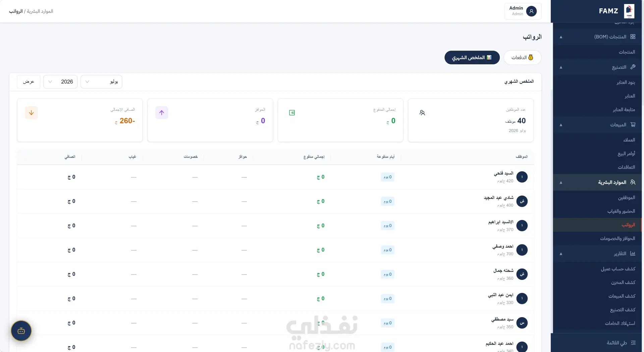644x352 pixels.
Task: Open أوامر البيع in the sidebar
Action: [626, 154]
